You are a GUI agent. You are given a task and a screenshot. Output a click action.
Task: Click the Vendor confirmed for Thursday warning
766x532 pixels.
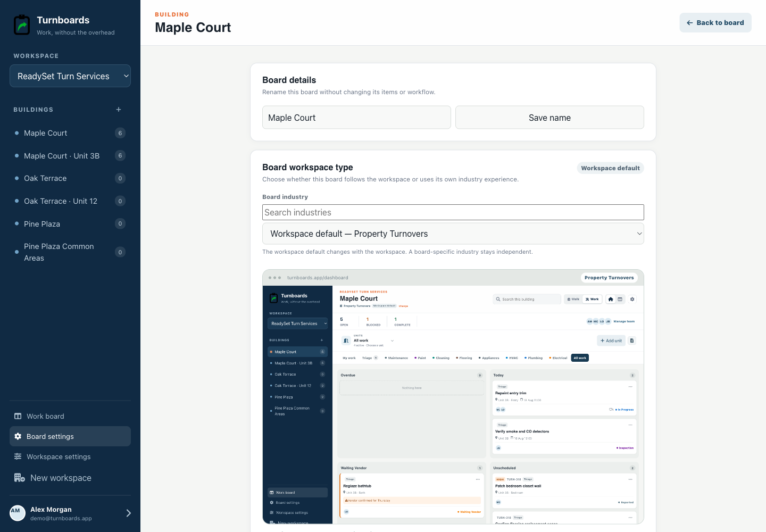pyautogui.click(x=412, y=501)
